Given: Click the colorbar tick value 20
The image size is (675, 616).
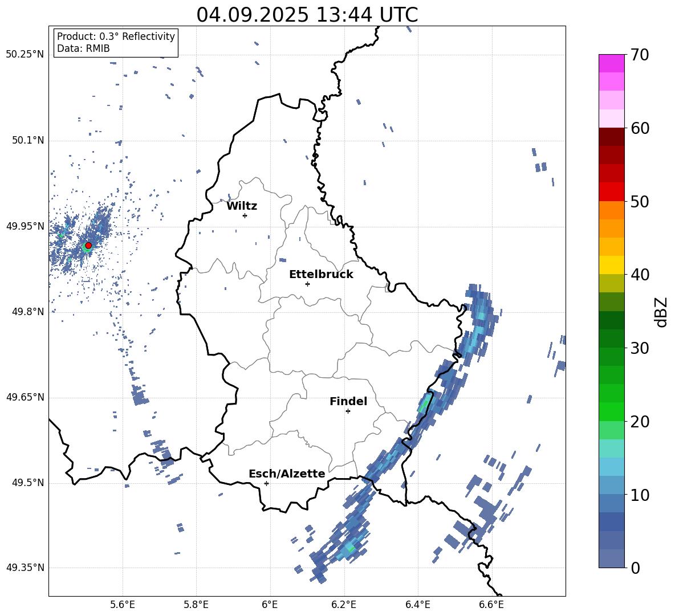Looking at the screenshot, I should (x=640, y=422).
